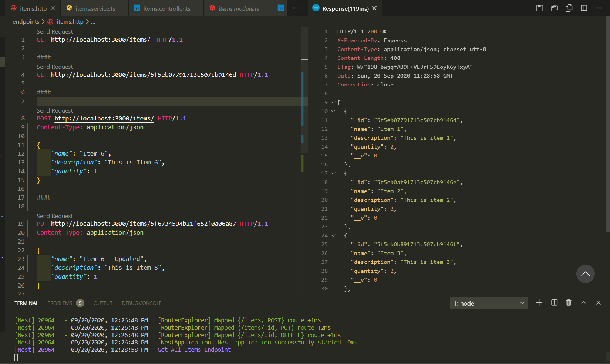Screen dimensions: 610x364
Task: Copy the response using the copy icon
Action: [x=569, y=8]
